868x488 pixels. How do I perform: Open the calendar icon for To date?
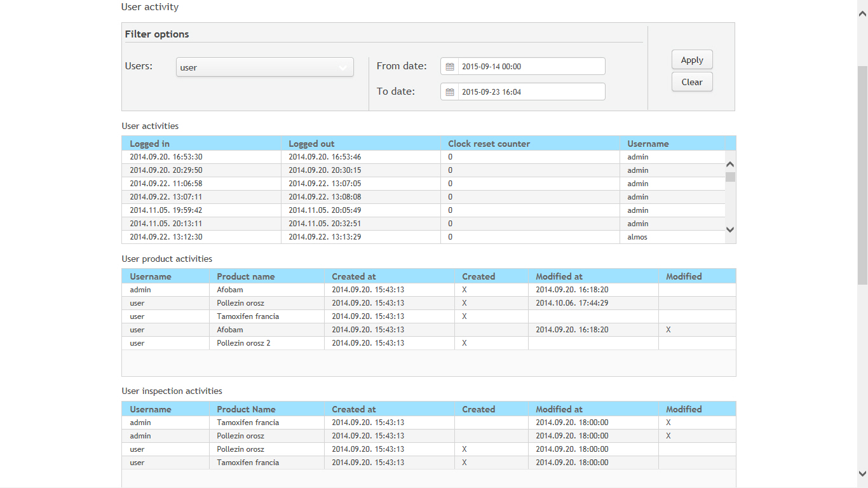tap(450, 92)
